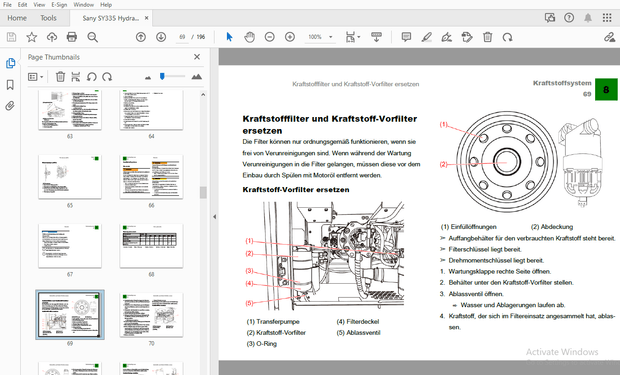
Task: Open help with the question mark icon
Action: coord(569,18)
